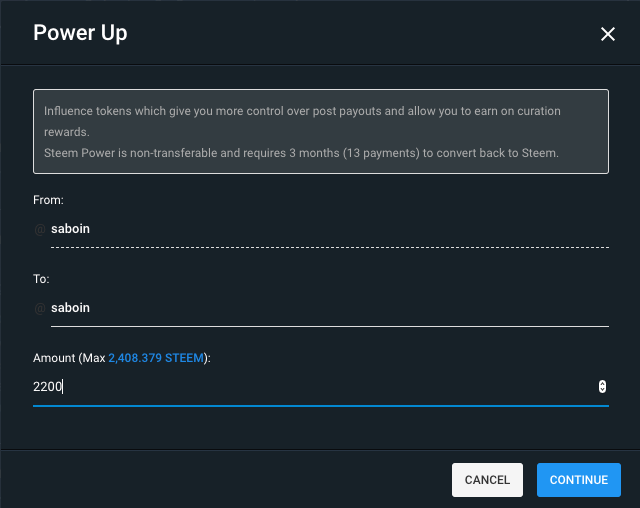Click the CONTINUE button
The height and width of the screenshot is (508, 640).
coord(578,479)
